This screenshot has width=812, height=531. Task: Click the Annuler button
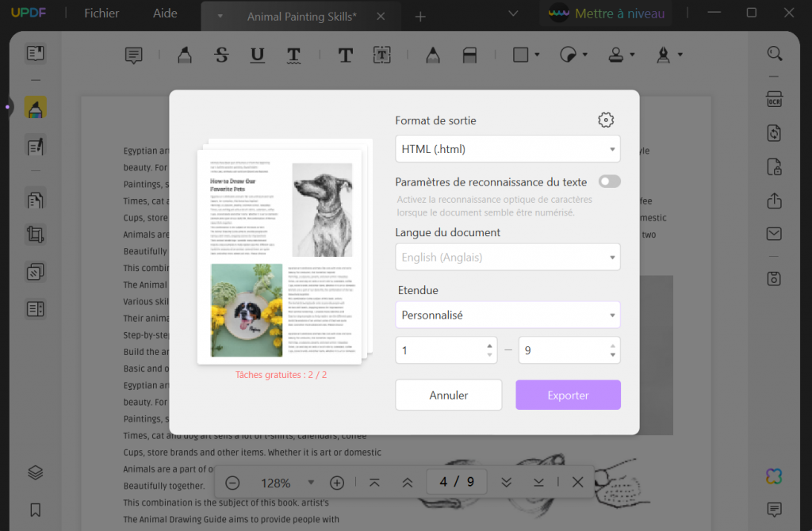click(x=449, y=395)
